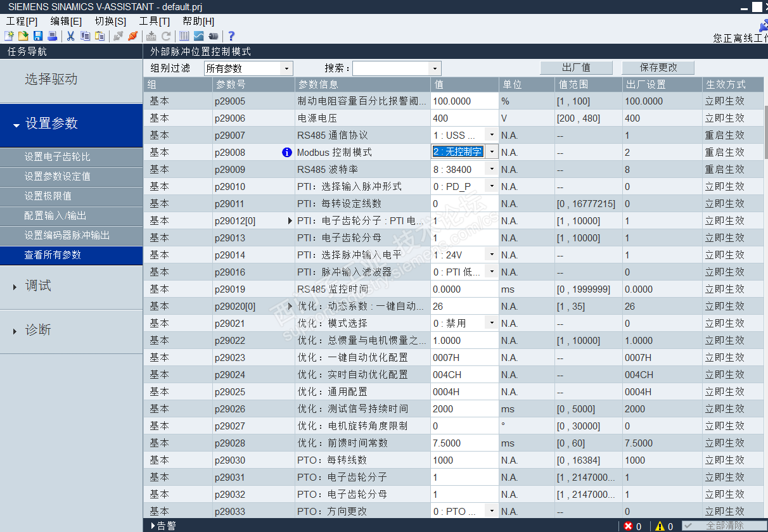Click the orange go-offline connector icon
This screenshot has width=768, height=532.
(x=132, y=36)
